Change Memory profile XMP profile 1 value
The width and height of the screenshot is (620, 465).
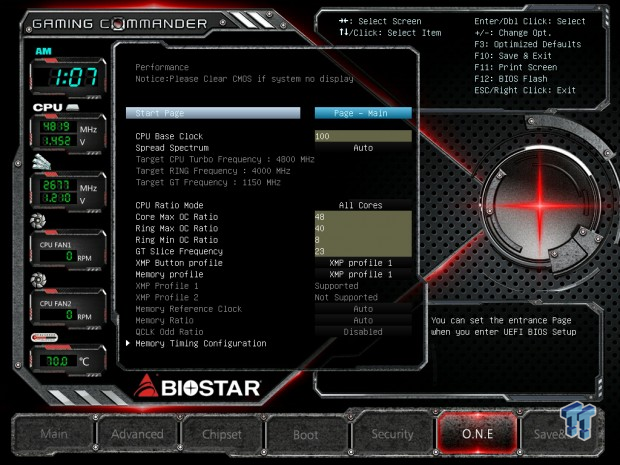[x=363, y=274]
